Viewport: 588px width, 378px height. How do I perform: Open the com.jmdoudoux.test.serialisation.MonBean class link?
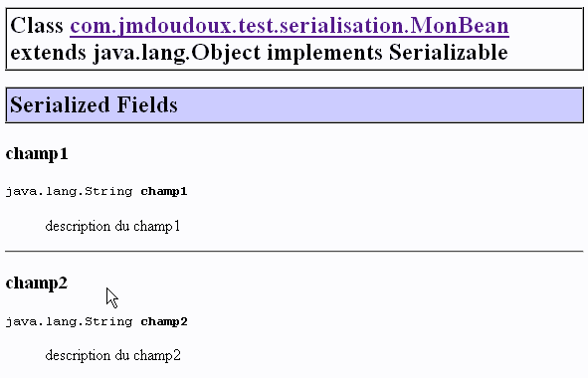pos(290,26)
